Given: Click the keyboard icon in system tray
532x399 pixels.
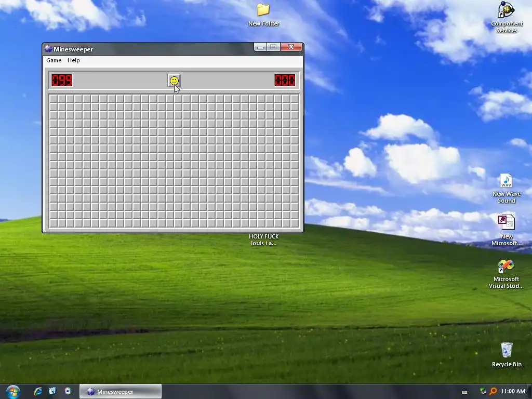Looking at the screenshot, I should point(465,392).
